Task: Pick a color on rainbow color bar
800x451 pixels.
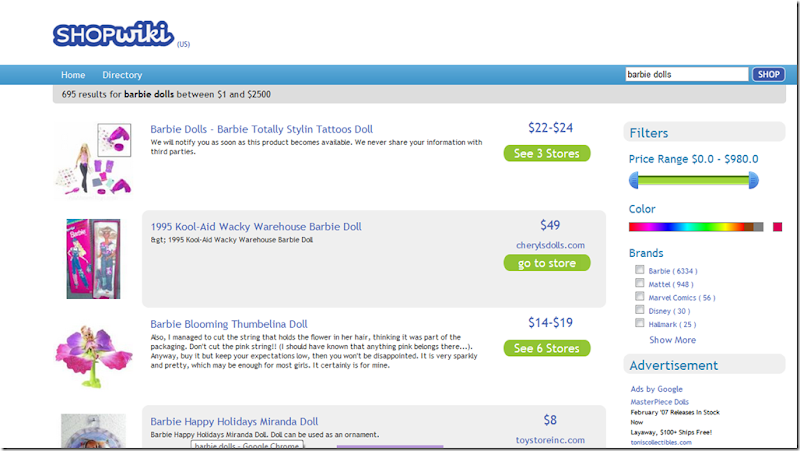Action: pos(696,227)
